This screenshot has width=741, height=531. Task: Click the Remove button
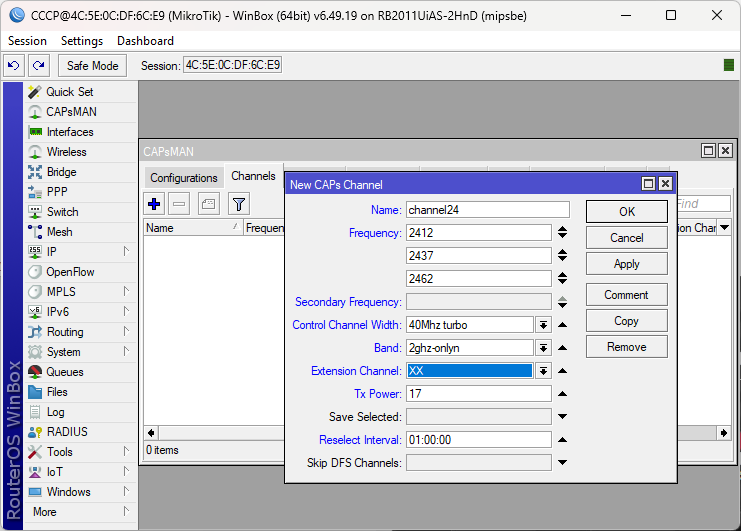[627, 347]
